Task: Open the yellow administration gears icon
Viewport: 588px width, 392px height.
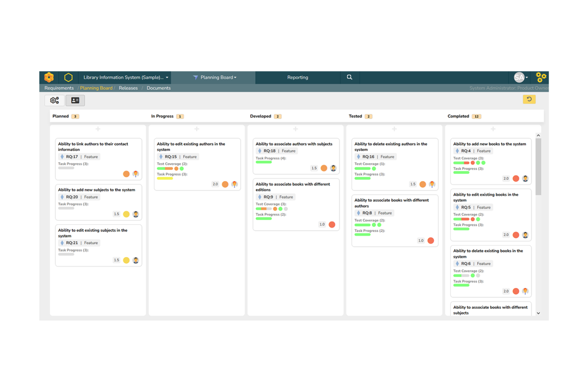Action: [541, 77]
